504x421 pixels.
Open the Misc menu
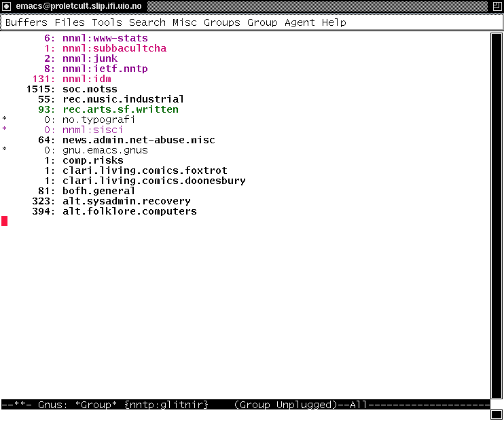point(185,22)
